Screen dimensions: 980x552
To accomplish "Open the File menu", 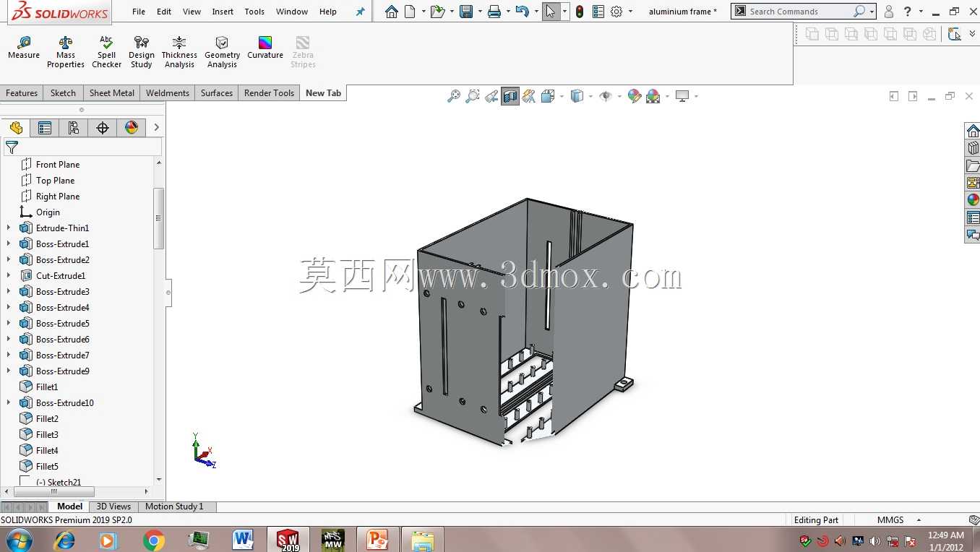I will (x=139, y=12).
